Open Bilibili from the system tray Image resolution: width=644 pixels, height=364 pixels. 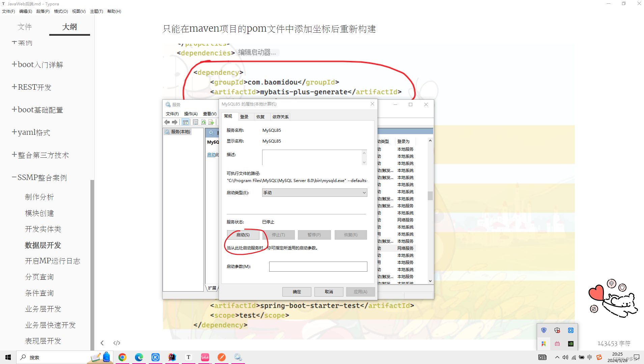[557, 343]
